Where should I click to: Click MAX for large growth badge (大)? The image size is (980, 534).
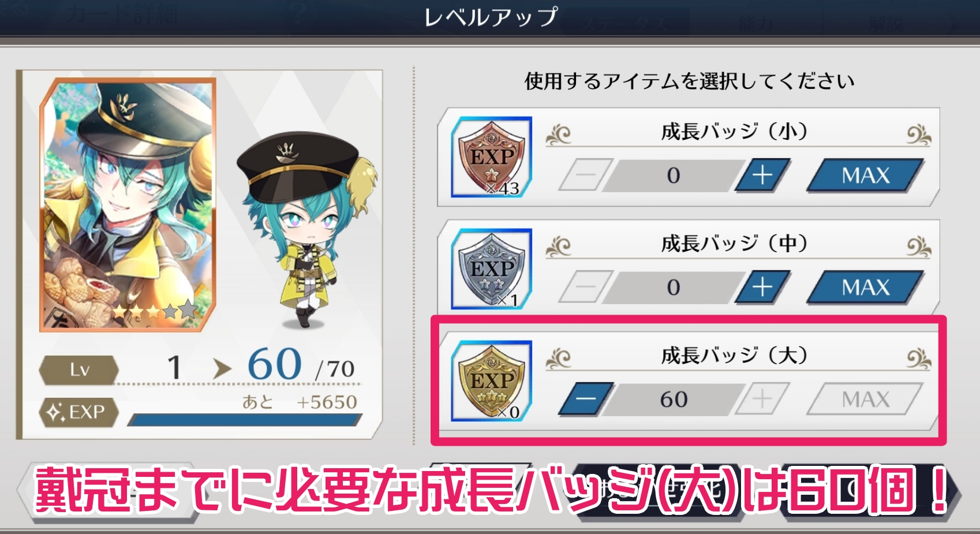point(865,399)
